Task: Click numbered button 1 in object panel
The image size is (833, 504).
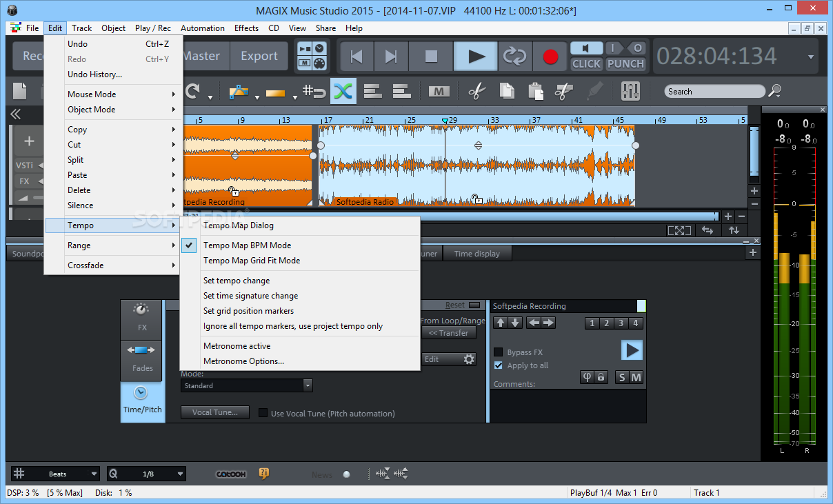Action: pyautogui.click(x=592, y=323)
